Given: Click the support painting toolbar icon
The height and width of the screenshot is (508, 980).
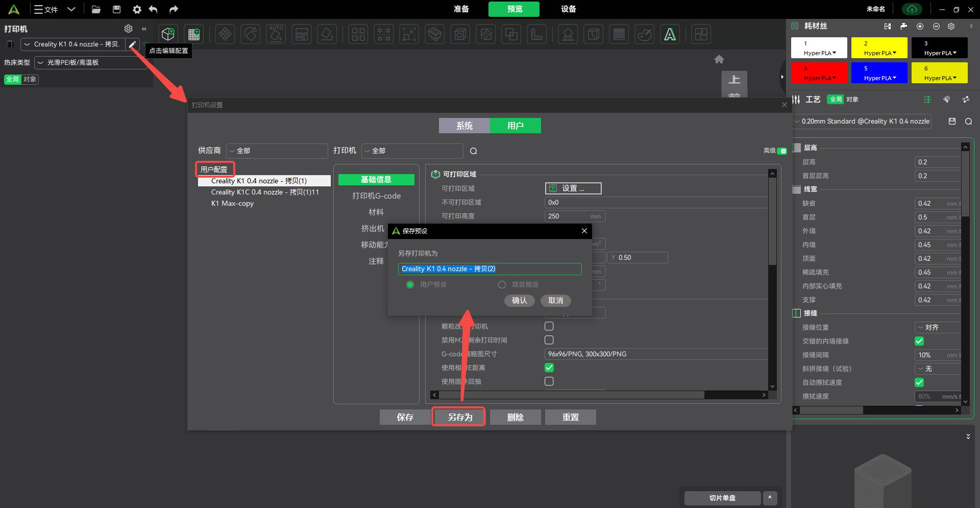Looking at the screenshot, I should [x=568, y=34].
